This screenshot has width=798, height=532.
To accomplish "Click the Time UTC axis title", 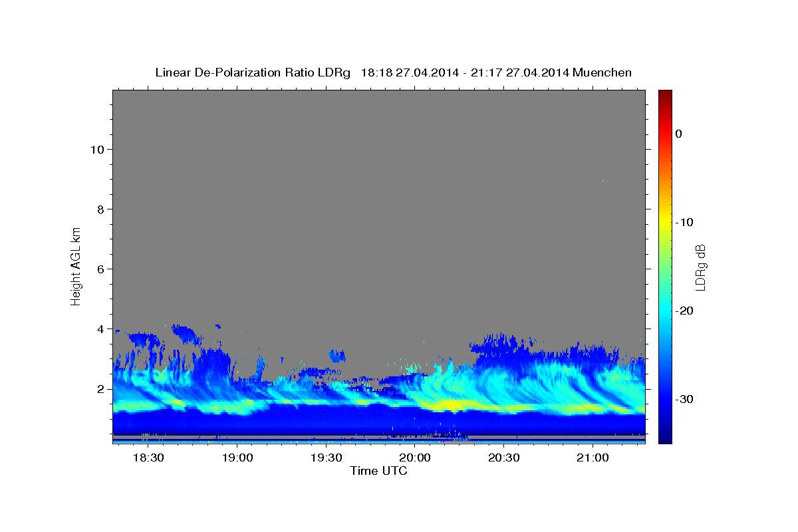I will (x=378, y=471).
